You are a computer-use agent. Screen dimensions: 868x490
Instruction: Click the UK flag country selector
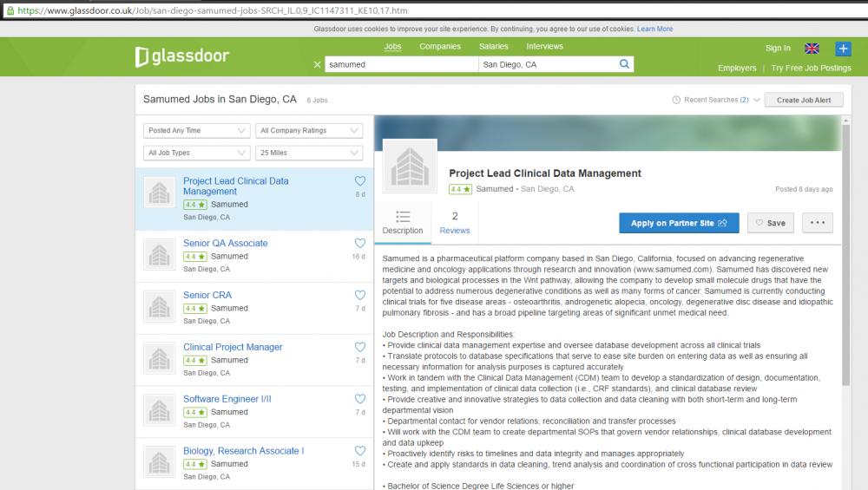[x=812, y=49]
